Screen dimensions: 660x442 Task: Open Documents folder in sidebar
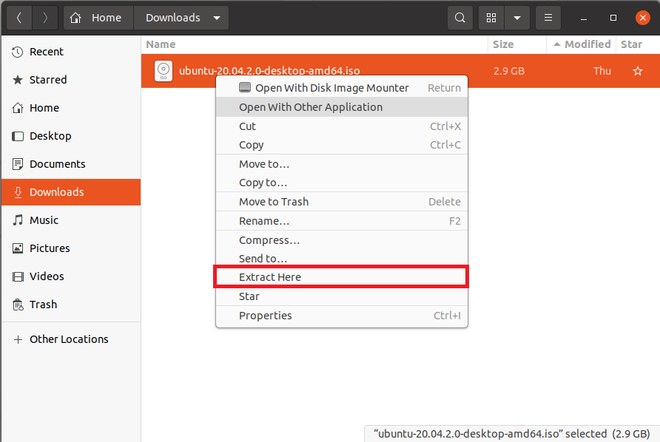click(x=71, y=164)
